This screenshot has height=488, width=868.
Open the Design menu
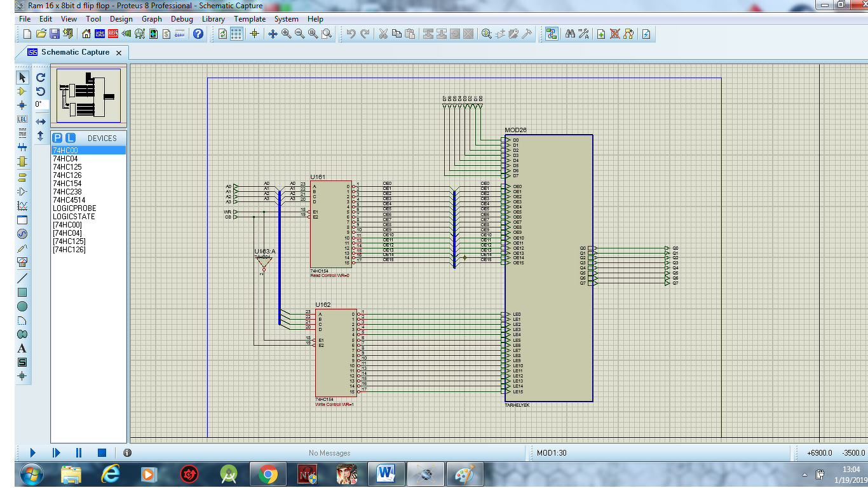click(121, 19)
